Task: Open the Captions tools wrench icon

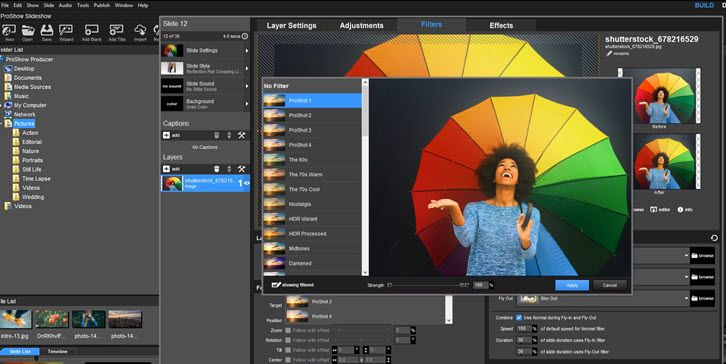Action: click(241, 135)
